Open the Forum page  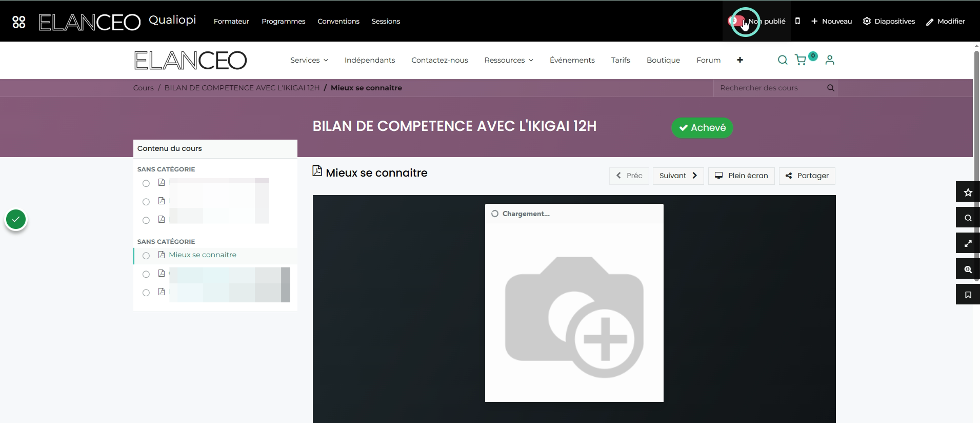[x=709, y=60]
